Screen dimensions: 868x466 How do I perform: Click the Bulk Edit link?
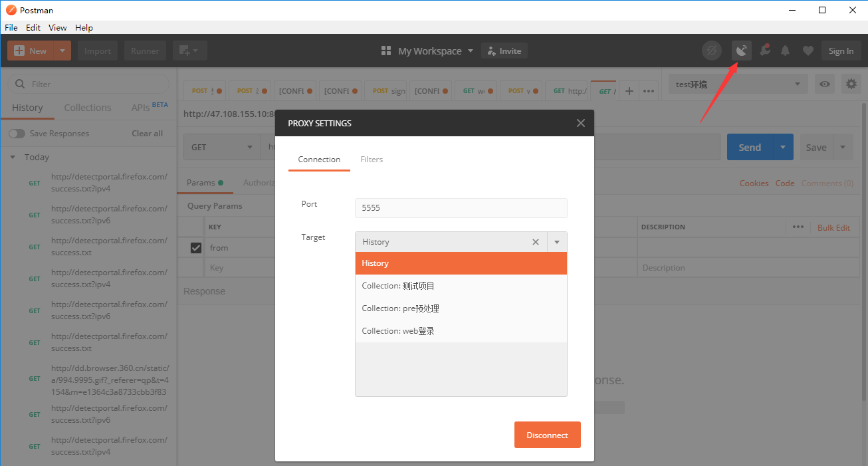(834, 227)
